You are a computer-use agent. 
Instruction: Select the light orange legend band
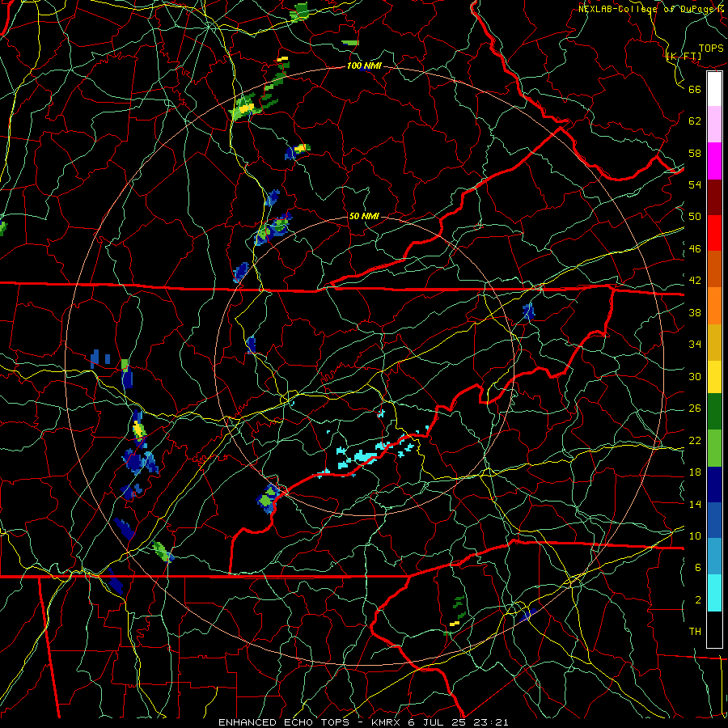(714, 306)
